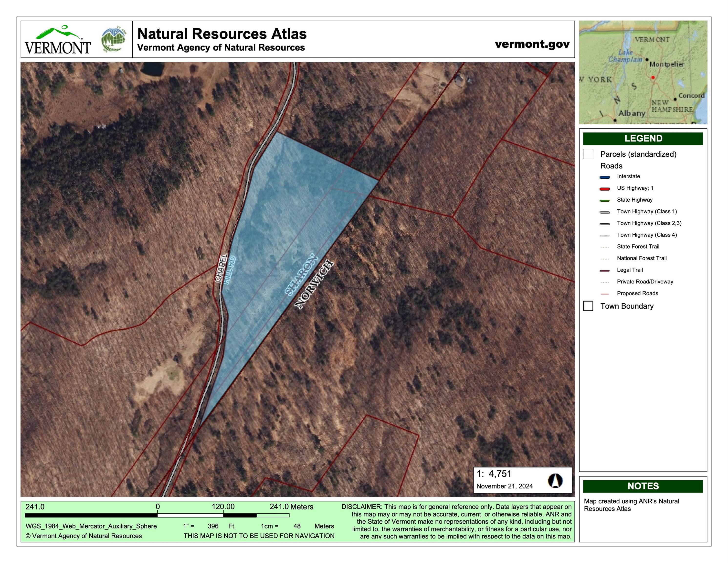Click the meters scale bar

157,515
